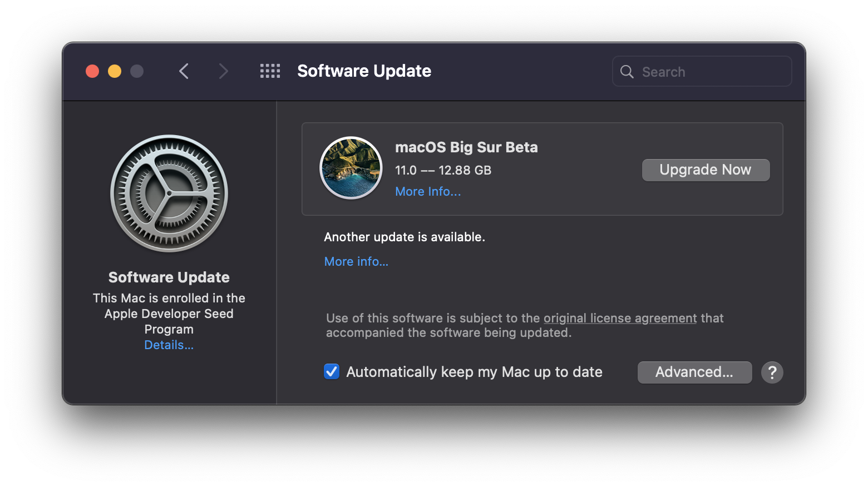Disable automatically keeping Mac up to date
This screenshot has height=487, width=868.
(x=332, y=371)
